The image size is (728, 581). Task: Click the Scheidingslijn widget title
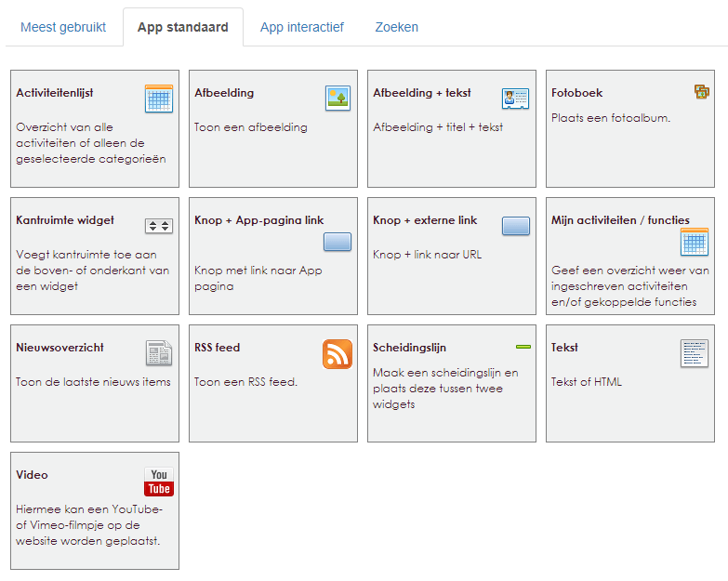(x=409, y=348)
